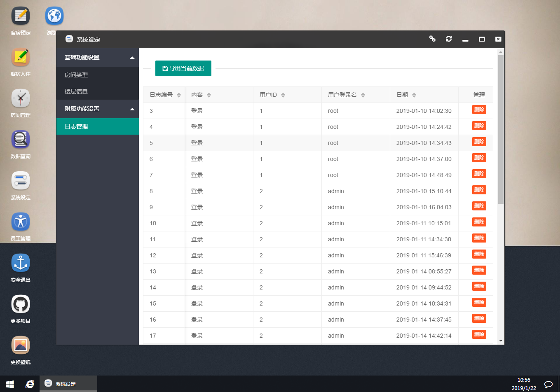Screen dimensions: 560x392
Task: Sort the table by 日期 column
Action: (x=414, y=95)
